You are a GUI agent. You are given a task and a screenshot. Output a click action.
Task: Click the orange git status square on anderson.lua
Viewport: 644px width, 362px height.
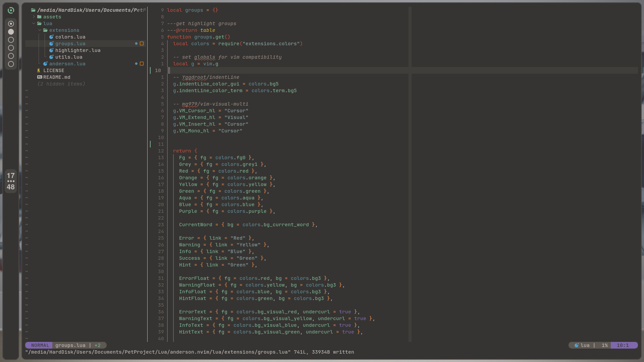point(142,64)
